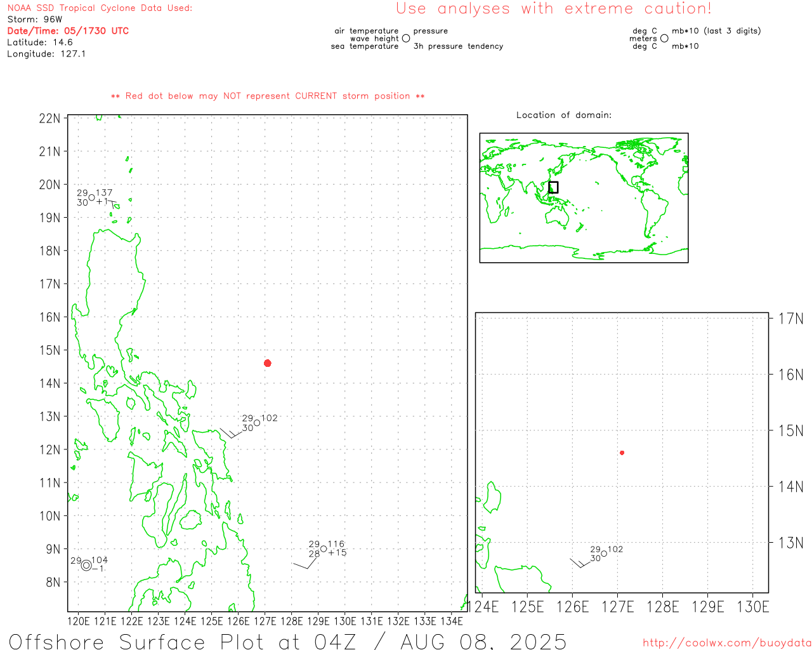Open the coolwx.com/buoydata link
Viewport: 812px width, 650px height.
727,643
